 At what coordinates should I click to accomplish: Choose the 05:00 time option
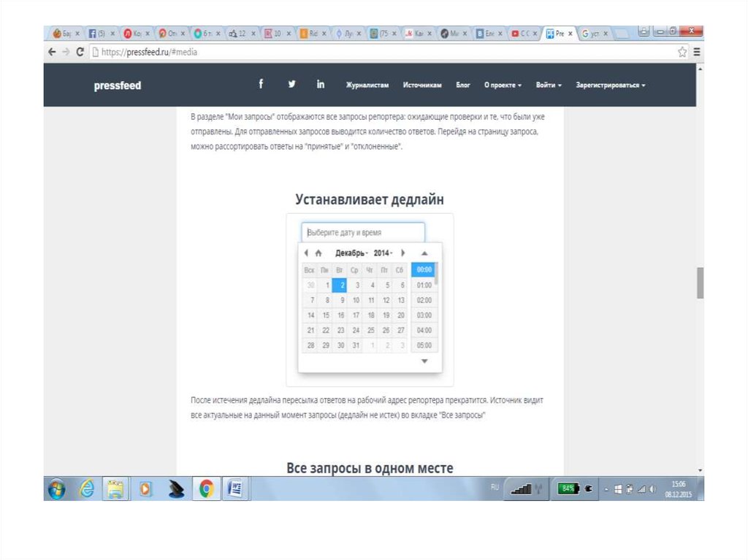tap(424, 345)
